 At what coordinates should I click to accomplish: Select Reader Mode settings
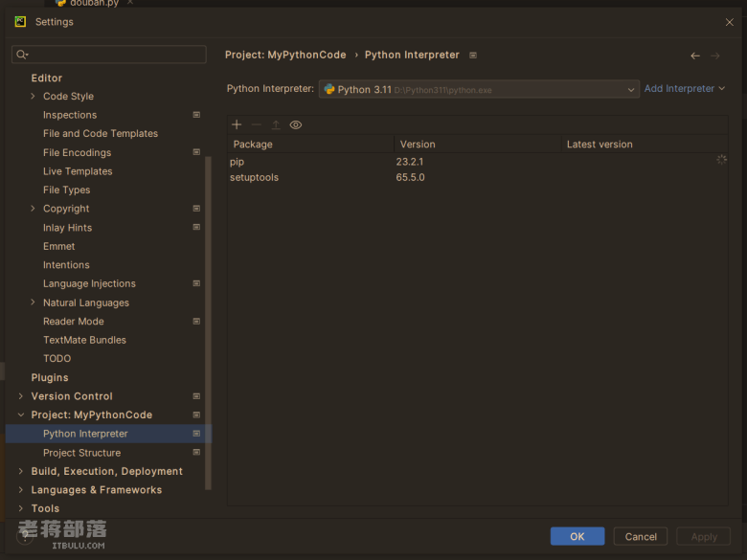74,322
